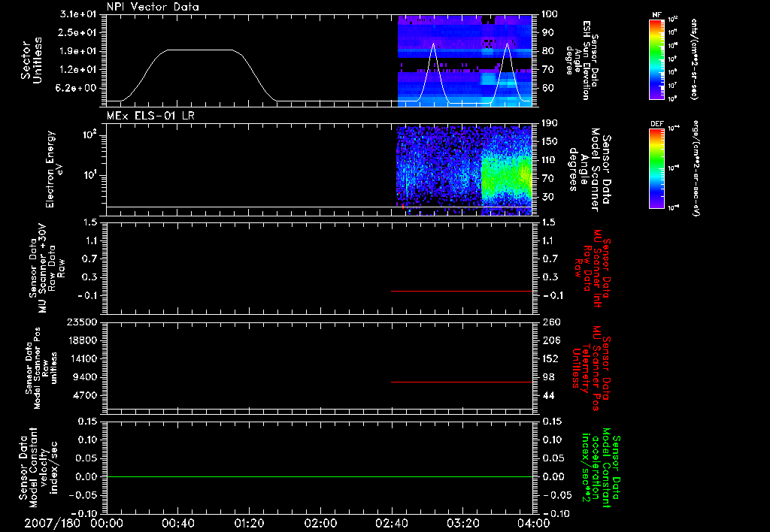Click the "1.2e+01" sector axis value
Viewport: 770px width, 532px height.
(77, 70)
